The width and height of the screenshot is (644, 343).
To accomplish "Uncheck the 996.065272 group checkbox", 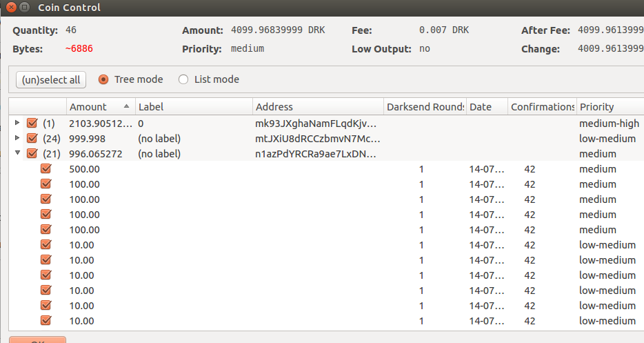I will click(32, 153).
